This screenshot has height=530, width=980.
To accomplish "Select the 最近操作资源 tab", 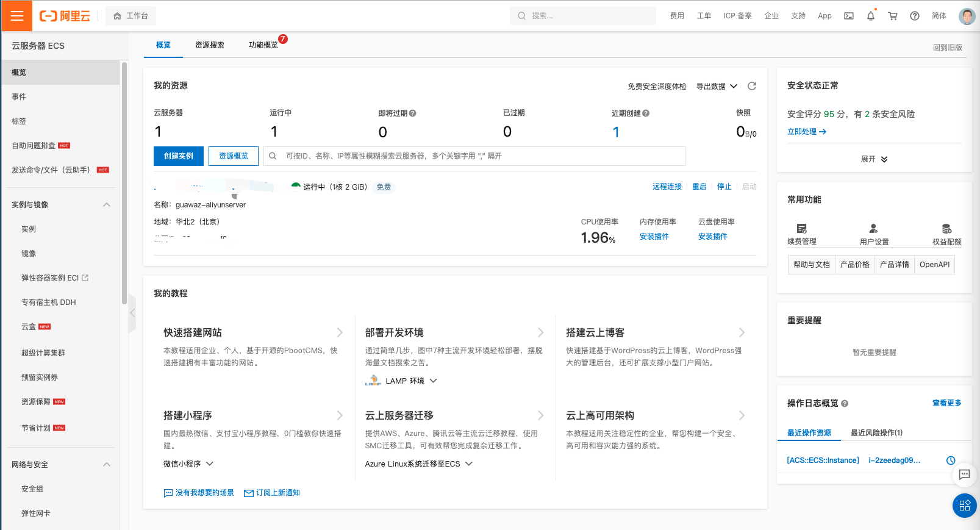I will [809, 433].
